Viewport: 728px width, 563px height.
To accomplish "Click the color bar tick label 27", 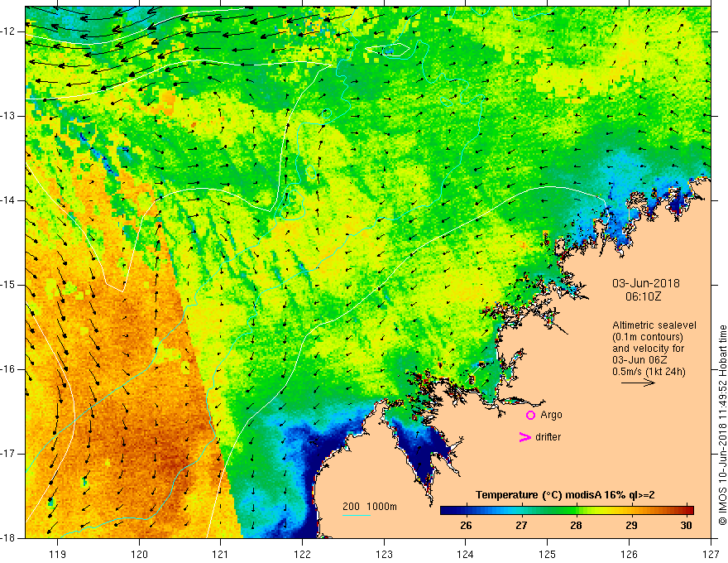I will click(x=521, y=526).
